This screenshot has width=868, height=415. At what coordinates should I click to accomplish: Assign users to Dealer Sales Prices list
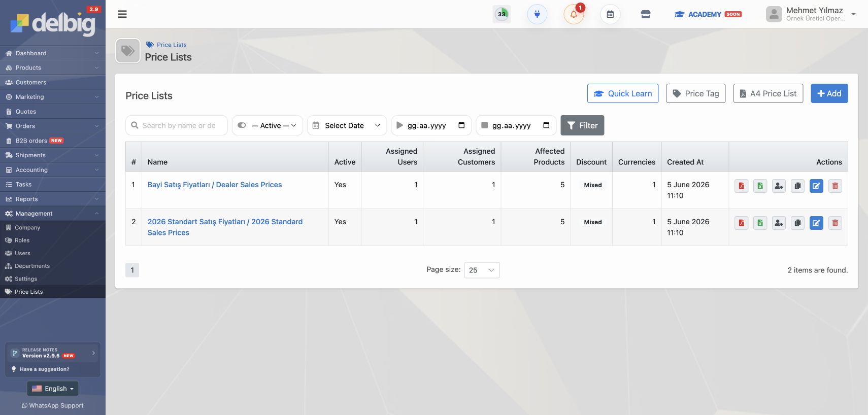(x=779, y=186)
